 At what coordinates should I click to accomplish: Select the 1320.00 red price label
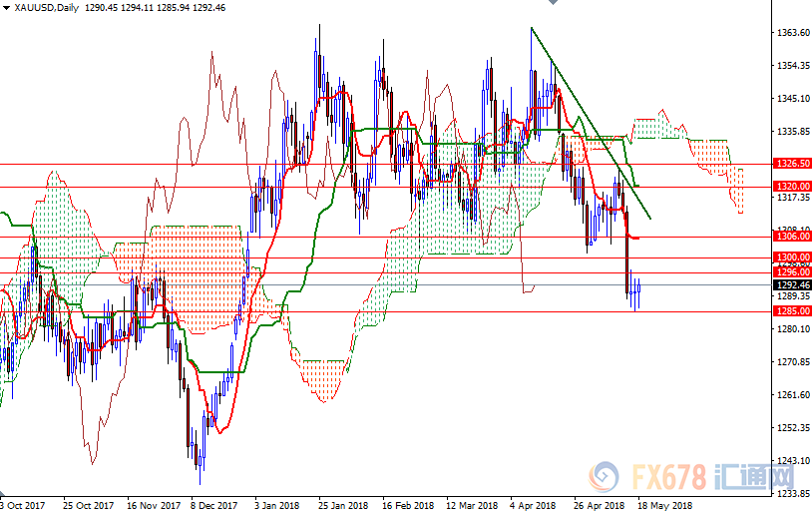[792, 187]
